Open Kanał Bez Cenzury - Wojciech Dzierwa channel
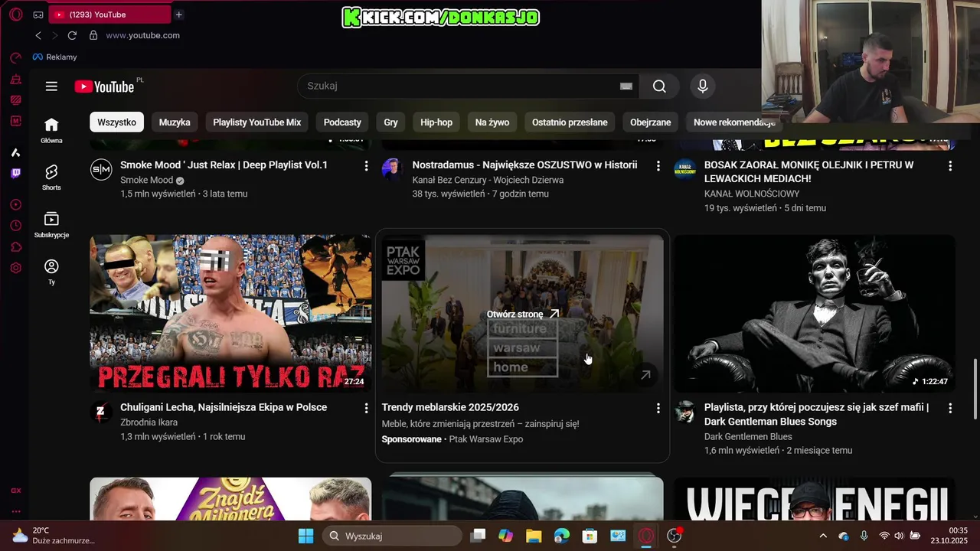Screen dimensions: 980x551 488,180
